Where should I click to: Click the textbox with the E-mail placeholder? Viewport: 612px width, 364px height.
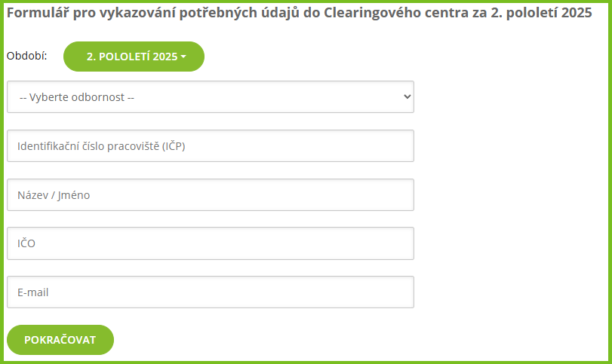[211, 292]
